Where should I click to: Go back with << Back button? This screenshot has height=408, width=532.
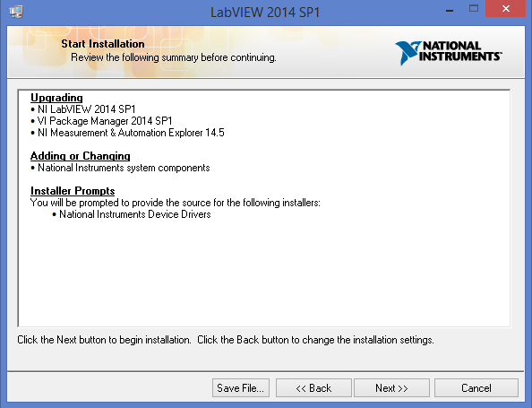pos(313,388)
